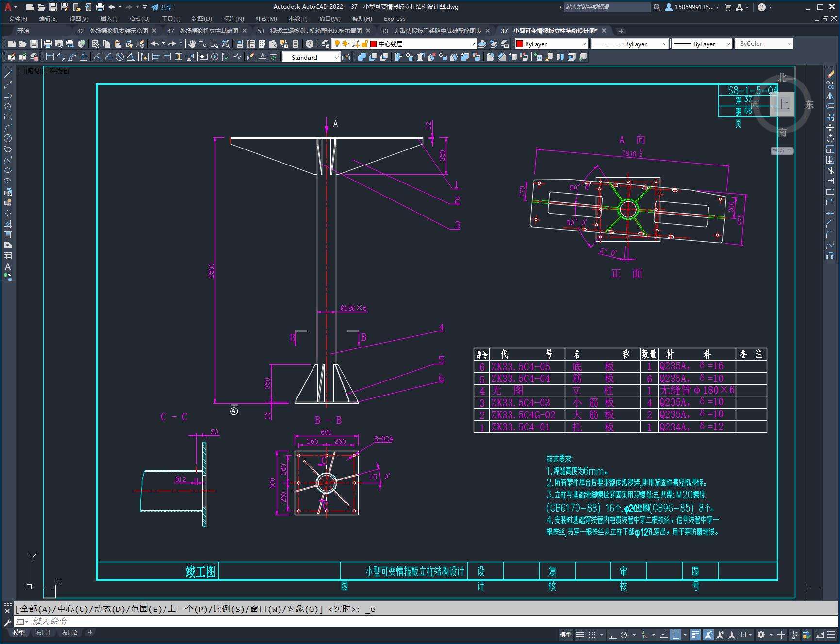This screenshot has width=840, height=644.
Task: Add a new layout with the plus button
Action: [x=90, y=632]
